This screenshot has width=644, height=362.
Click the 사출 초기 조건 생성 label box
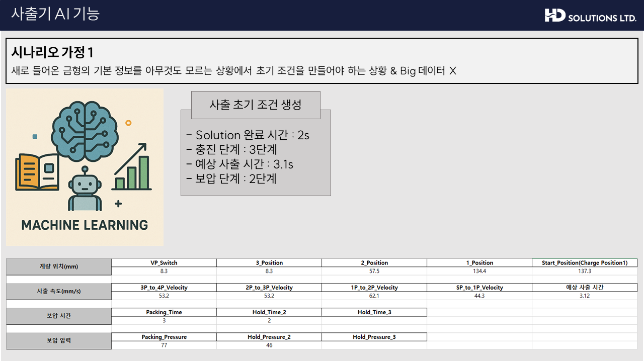(x=256, y=105)
